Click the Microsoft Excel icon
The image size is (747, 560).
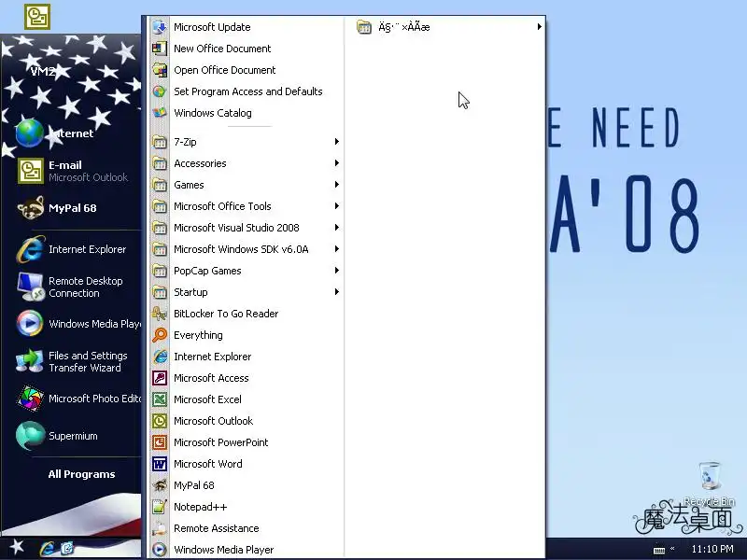click(x=160, y=399)
